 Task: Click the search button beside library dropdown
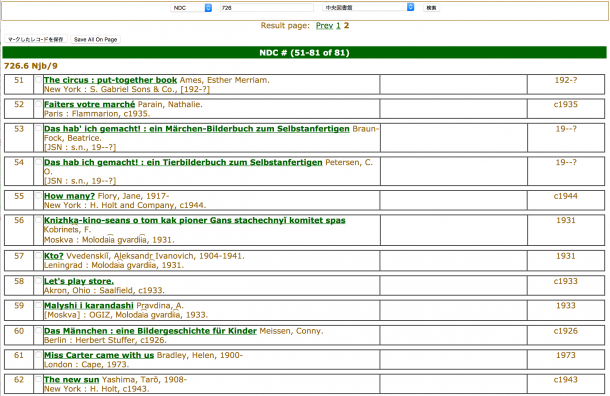coord(431,8)
